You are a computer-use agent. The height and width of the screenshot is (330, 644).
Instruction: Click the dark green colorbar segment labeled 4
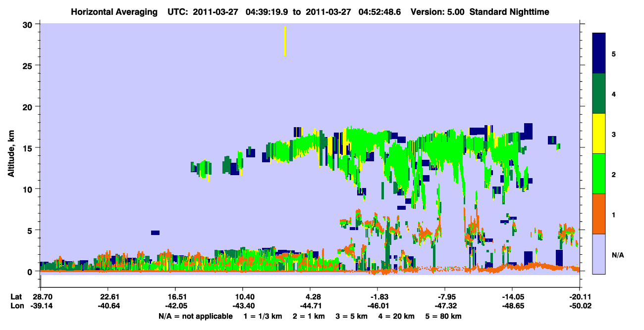tap(599, 94)
